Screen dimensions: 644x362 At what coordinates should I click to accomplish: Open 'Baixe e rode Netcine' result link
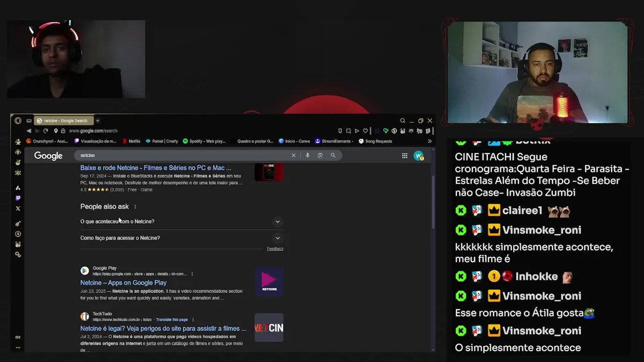point(156,168)
